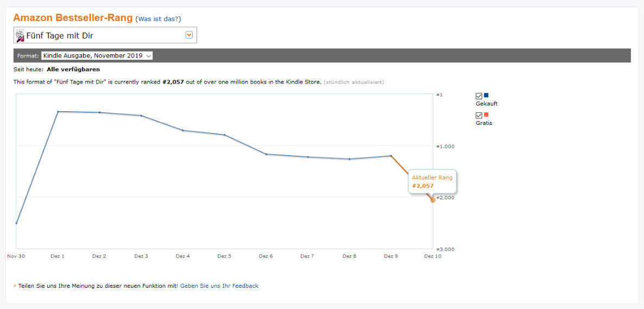Click the book cover thumbnail icon
The height and width of the screenshot is (309, 644).
pos(20,36)
